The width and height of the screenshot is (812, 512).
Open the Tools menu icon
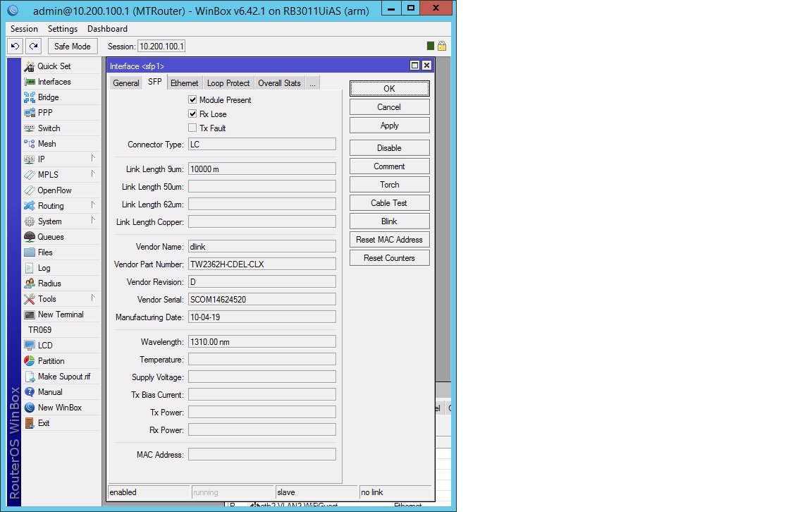pyautogui.click(x=30, y=300)
